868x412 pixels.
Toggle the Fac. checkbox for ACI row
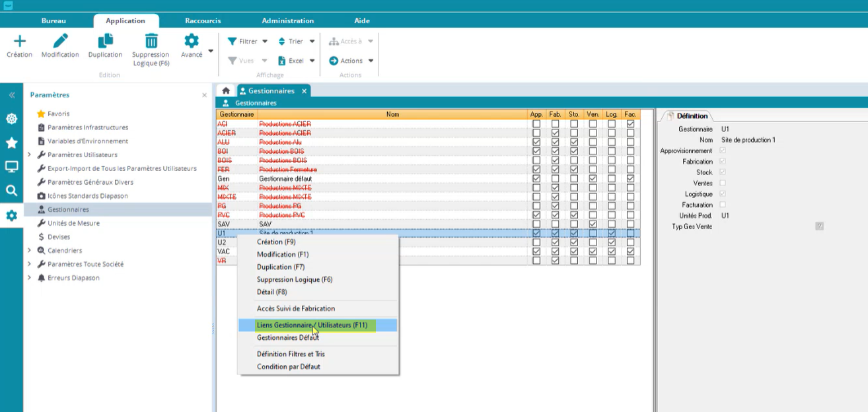point(631,124)
